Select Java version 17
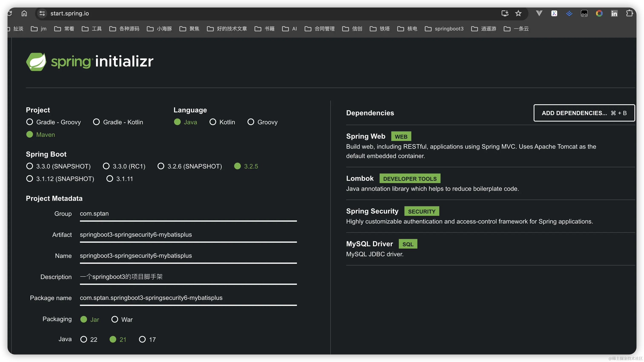The width and height of the screenshot is (644, 362). click(147, 339)
